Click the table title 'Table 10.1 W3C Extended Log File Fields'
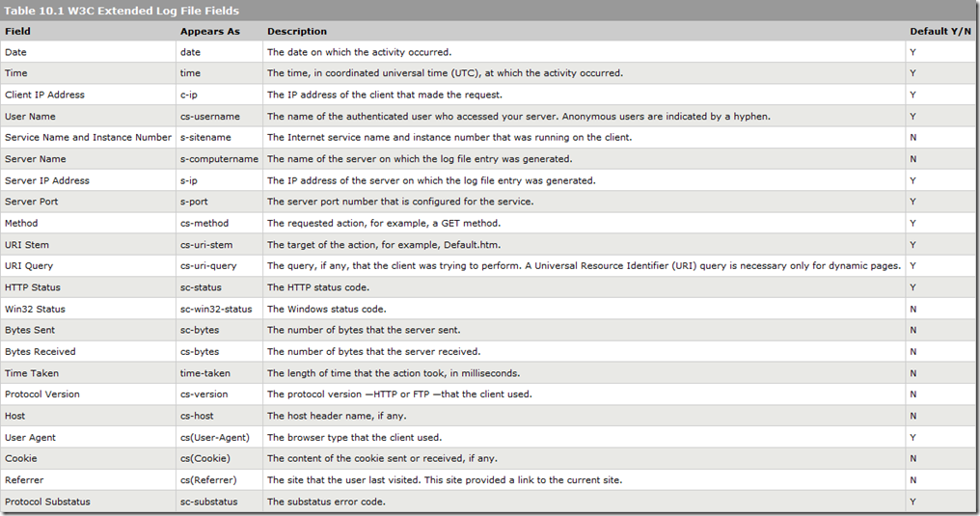The image size is (980, 516). (x=122, y=11)
